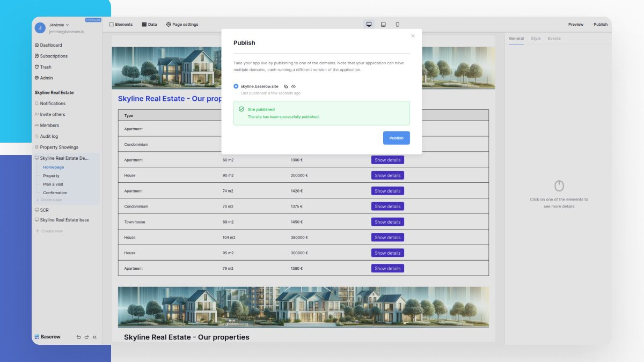The image size is (644, 362).
Task: Click the Premium badge
Action: pos(93,20)
